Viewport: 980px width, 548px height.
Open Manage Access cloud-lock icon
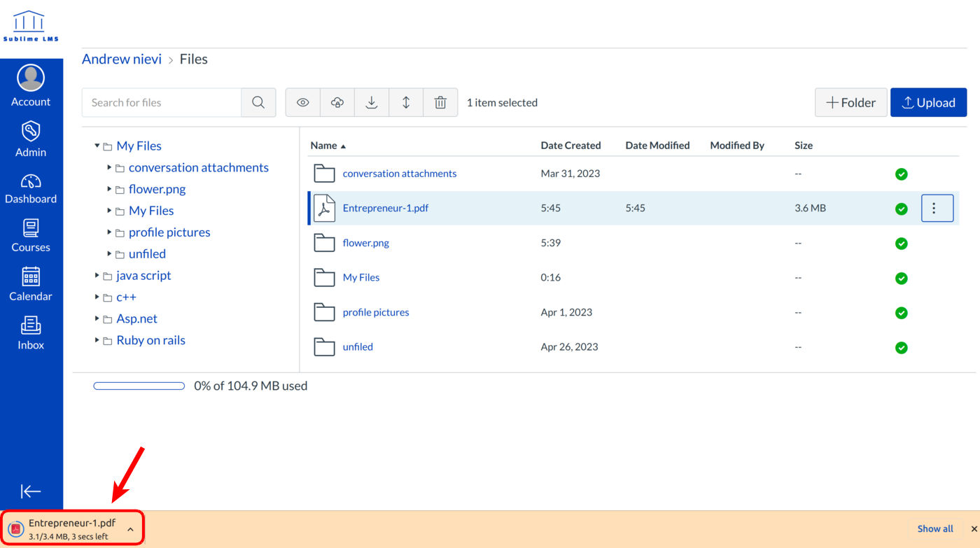point(337,103)
